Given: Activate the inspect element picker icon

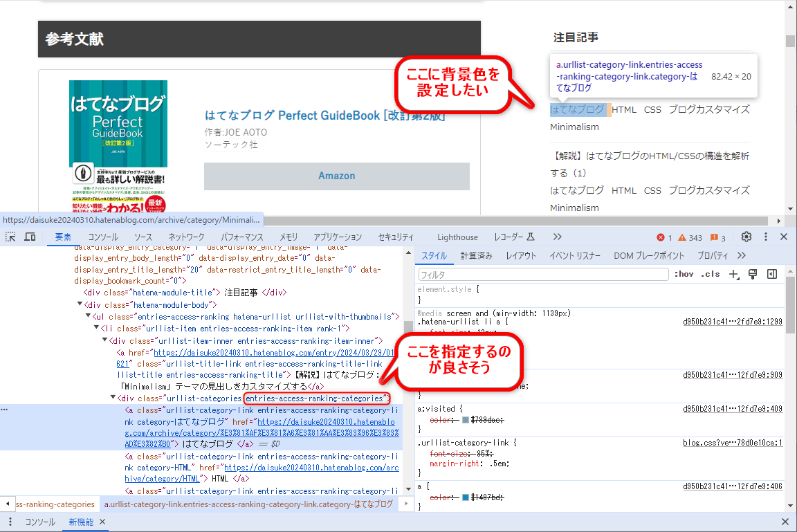Looking at the screenshot, I should 10,237.
